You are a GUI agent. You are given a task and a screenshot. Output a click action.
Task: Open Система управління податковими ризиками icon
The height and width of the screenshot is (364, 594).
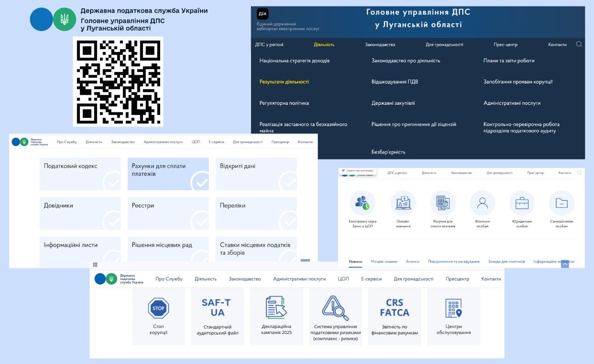point(336,308)
